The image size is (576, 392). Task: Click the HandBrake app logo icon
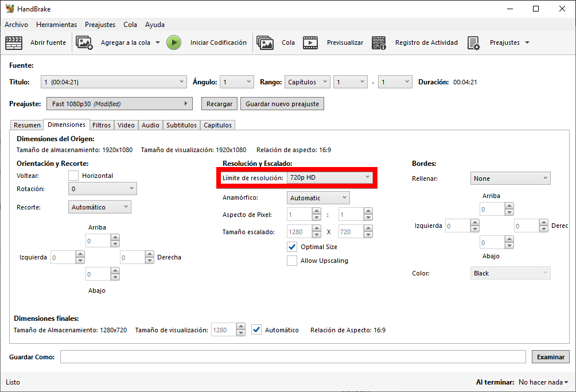tap(10, 9)
